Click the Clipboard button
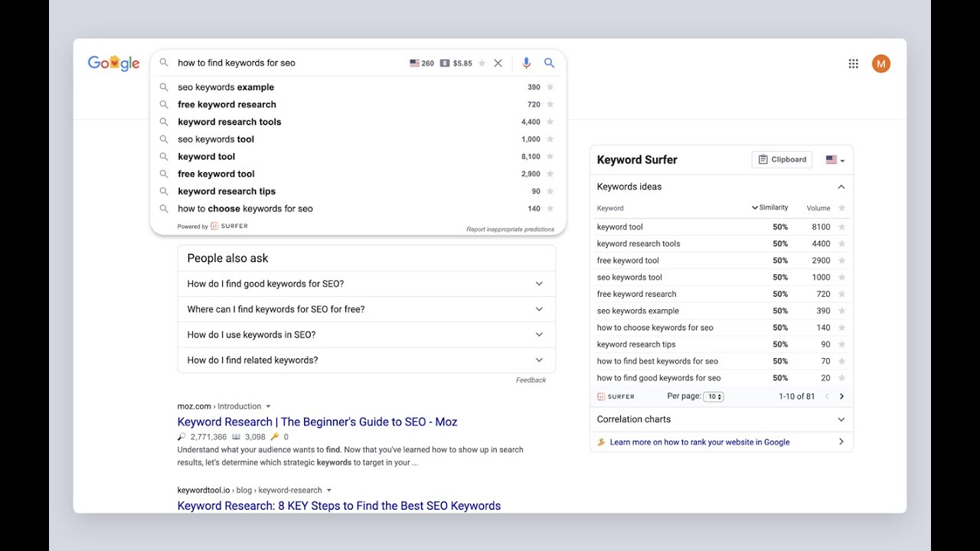 tap(782, 160)
